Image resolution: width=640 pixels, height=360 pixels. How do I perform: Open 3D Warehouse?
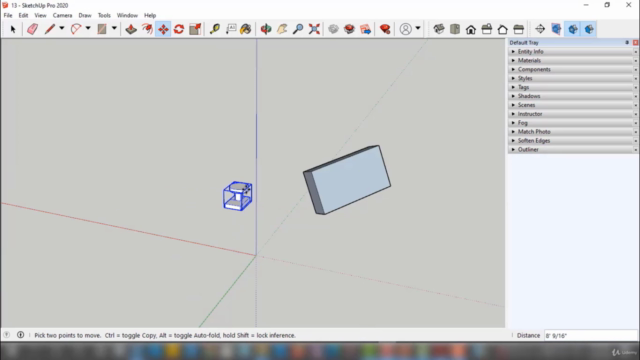tap(333, 29)
